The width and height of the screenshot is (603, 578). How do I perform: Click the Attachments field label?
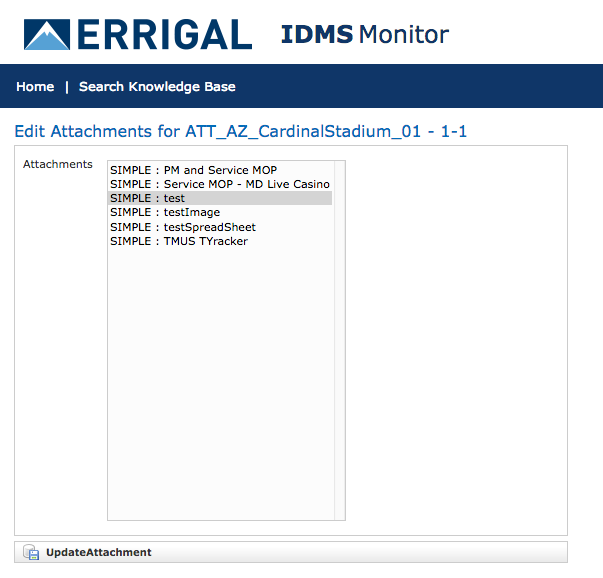58,165
